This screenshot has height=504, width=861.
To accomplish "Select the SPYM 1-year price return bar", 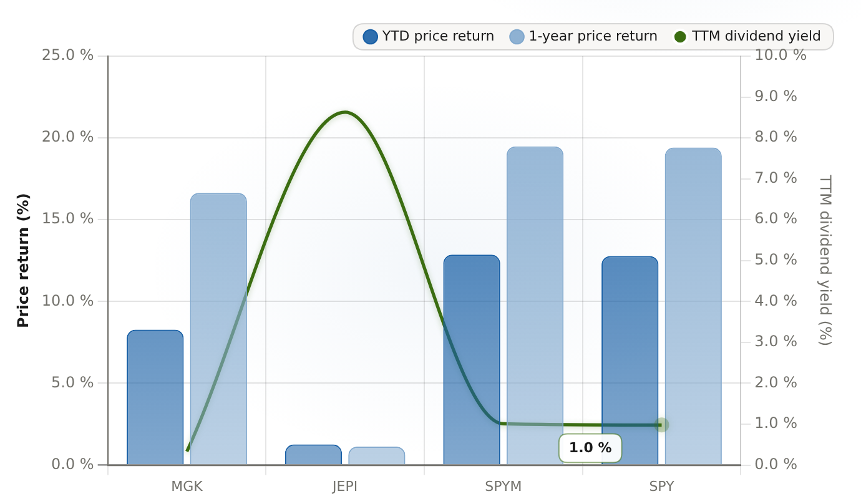I will (x=535, y=306).
